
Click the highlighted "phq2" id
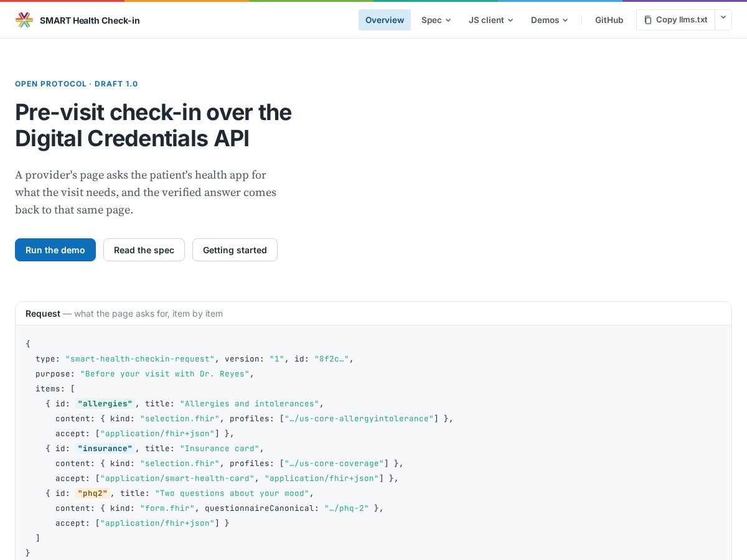tap(92, 493)
